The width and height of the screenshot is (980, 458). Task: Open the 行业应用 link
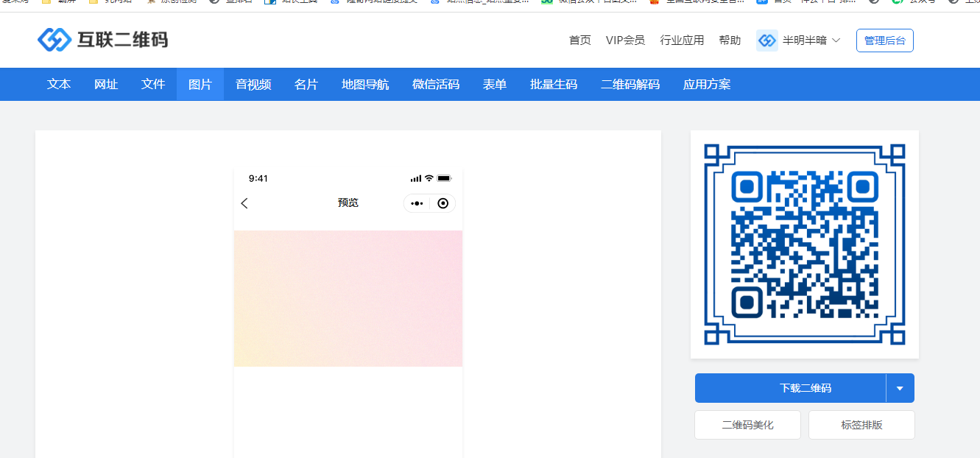coord(682,40)
